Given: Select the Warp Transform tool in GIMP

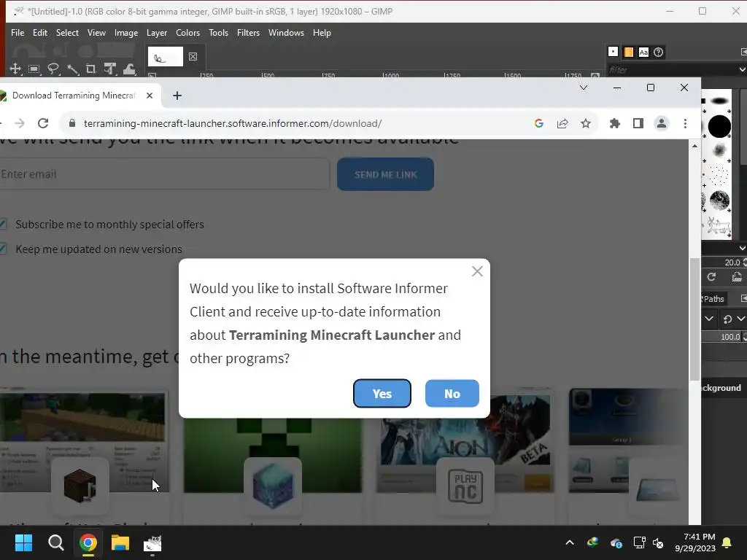Looking at the screenshot, I should tap(129, 69).
